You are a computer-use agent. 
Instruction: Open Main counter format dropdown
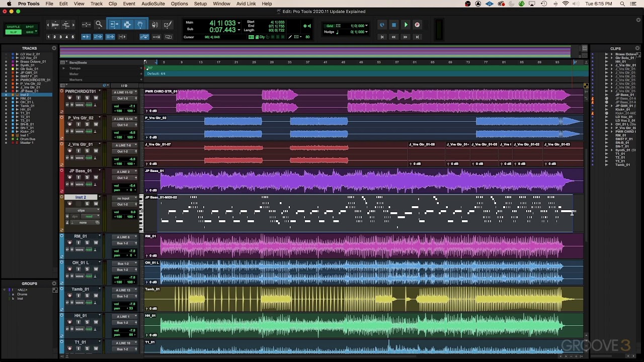[x=238, y=23]
